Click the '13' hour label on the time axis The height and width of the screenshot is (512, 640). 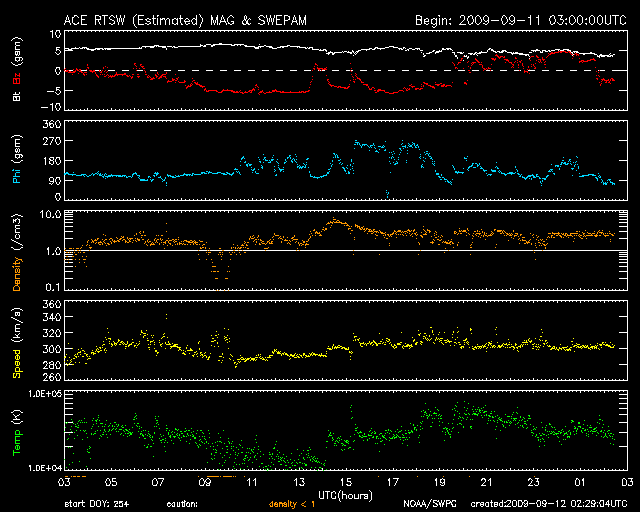point(299,482)
